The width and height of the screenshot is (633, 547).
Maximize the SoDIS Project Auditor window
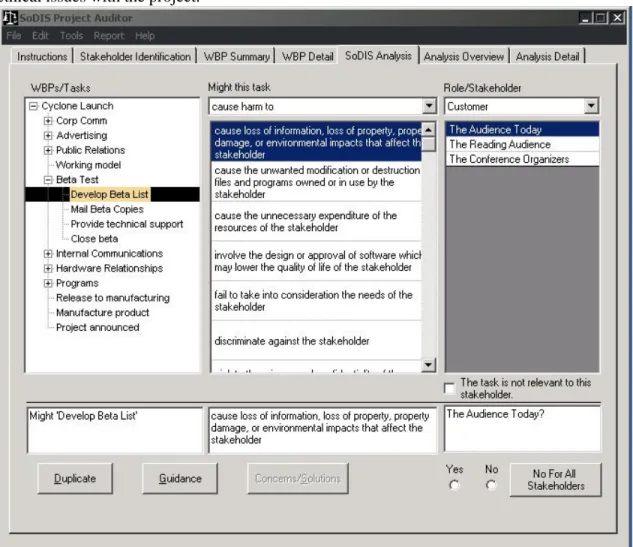point(601,18)
